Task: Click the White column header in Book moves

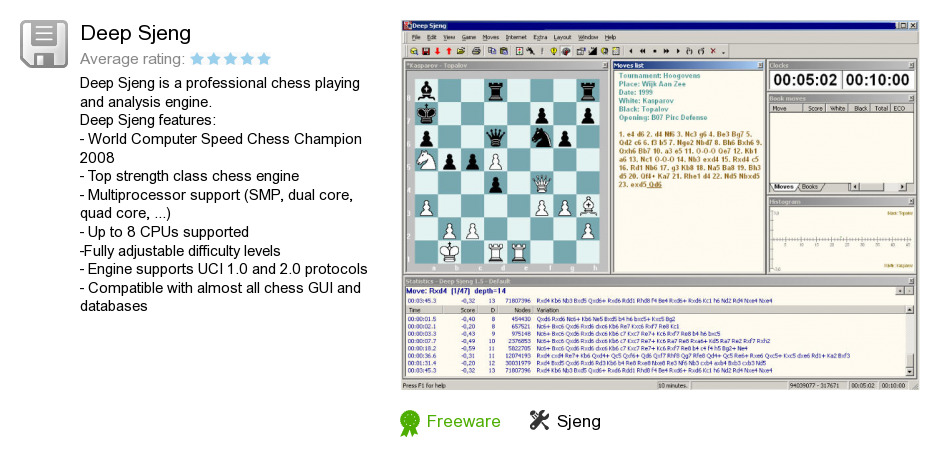Action: pyautogui.click(x=838, y=109)
